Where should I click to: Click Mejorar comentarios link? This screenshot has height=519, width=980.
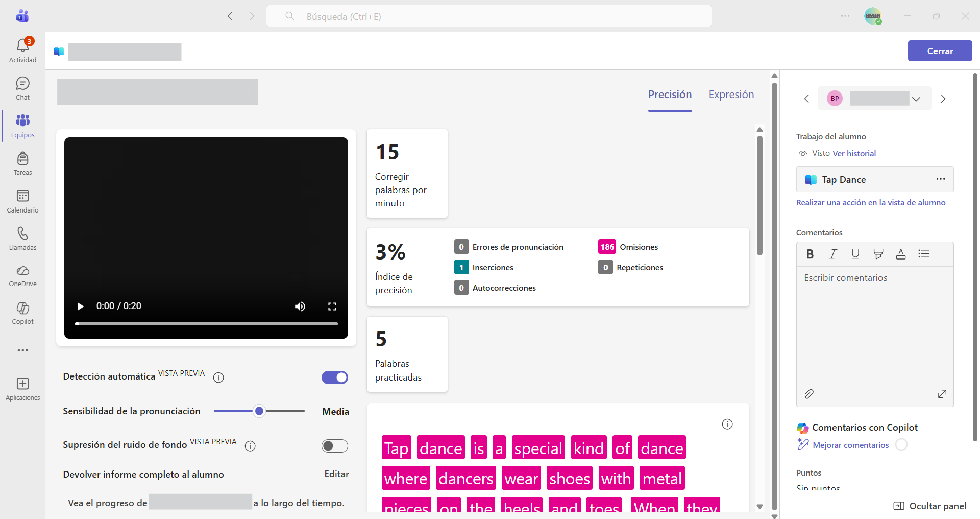(x=850, y=445)
